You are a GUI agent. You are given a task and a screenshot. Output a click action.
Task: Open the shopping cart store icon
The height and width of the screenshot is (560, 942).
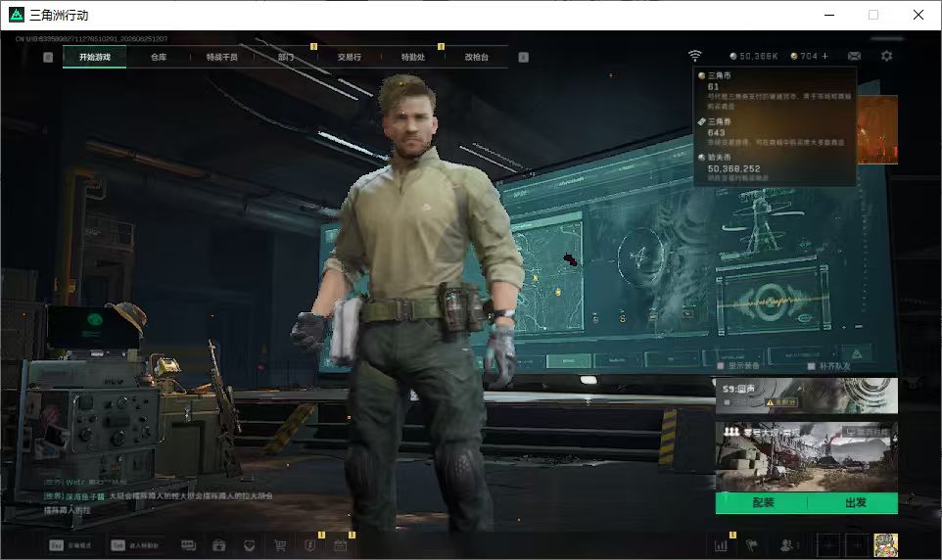(x=279, y=545)
